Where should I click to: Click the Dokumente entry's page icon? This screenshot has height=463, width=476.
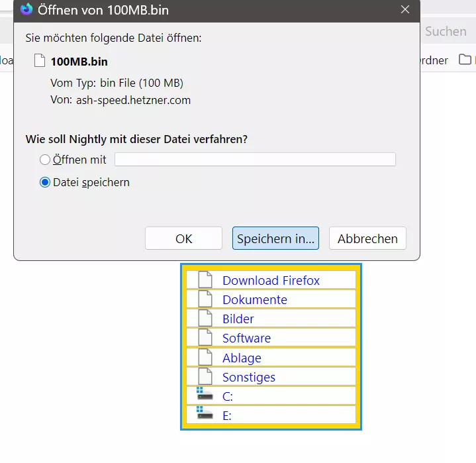click(205, 299)
